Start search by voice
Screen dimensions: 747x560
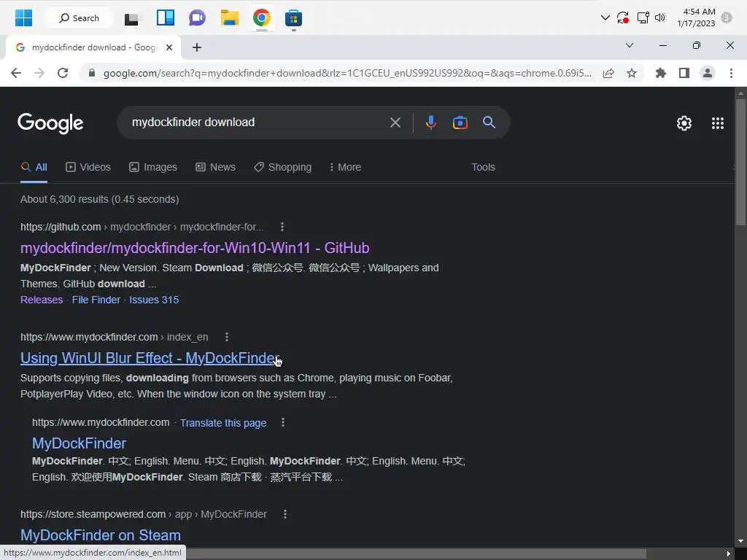430,122
